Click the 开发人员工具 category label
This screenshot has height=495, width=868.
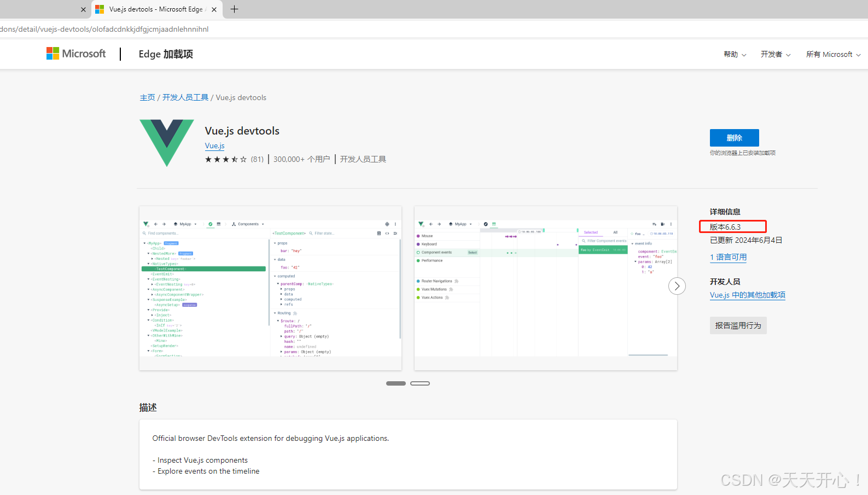(363, 159)
